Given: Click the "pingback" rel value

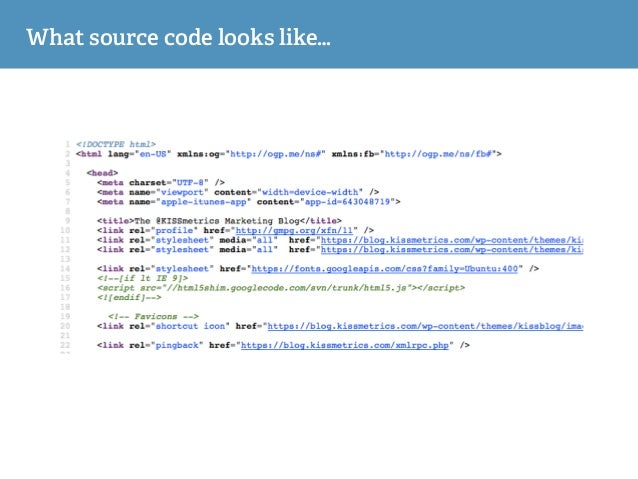Looking at the screenshot, I should pyautogui.click(x=177, y=345).
